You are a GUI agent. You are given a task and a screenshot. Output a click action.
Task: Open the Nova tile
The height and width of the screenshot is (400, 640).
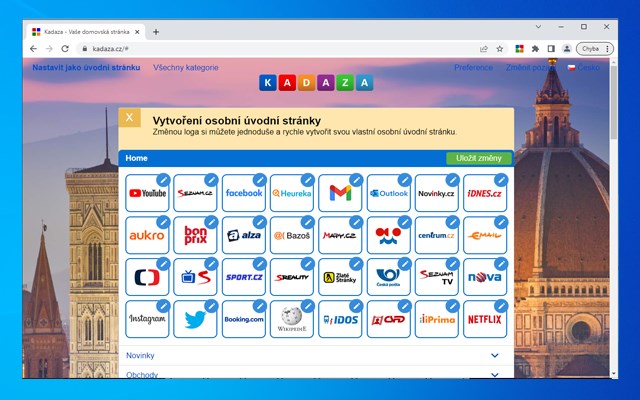tap(485, 277)
